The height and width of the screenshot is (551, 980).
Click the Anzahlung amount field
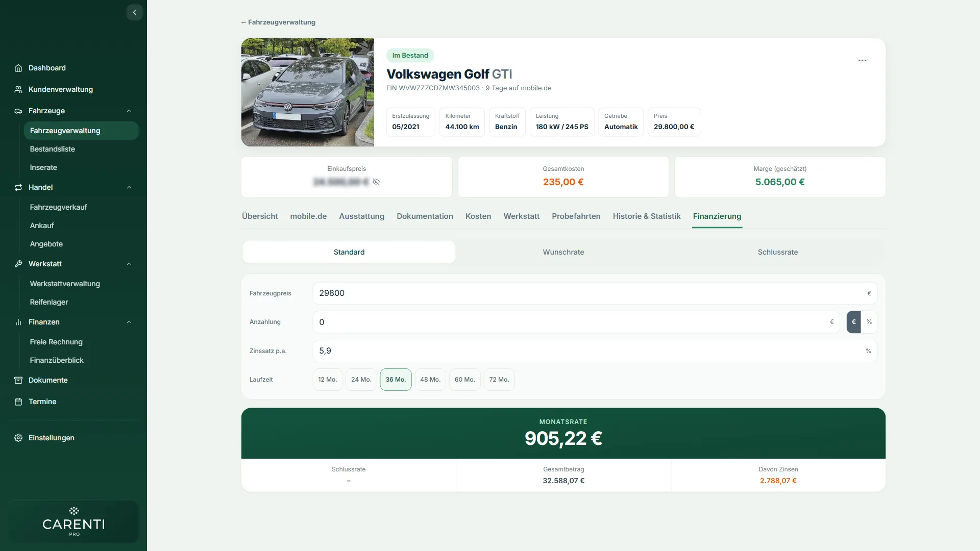point(576,322)
